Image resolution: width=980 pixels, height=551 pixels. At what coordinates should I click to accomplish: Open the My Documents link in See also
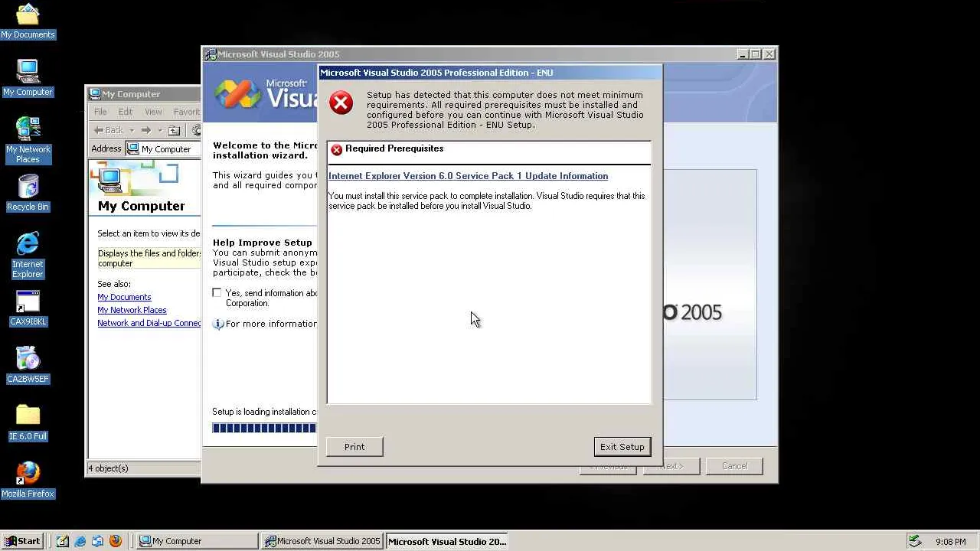[x=124, y=297]
